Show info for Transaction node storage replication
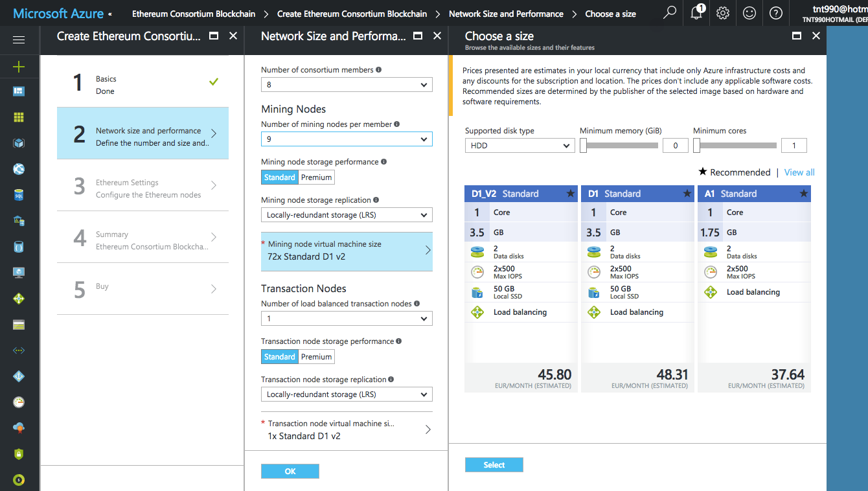Viewport: 868px width, 491px height. (x=392, y=380)
